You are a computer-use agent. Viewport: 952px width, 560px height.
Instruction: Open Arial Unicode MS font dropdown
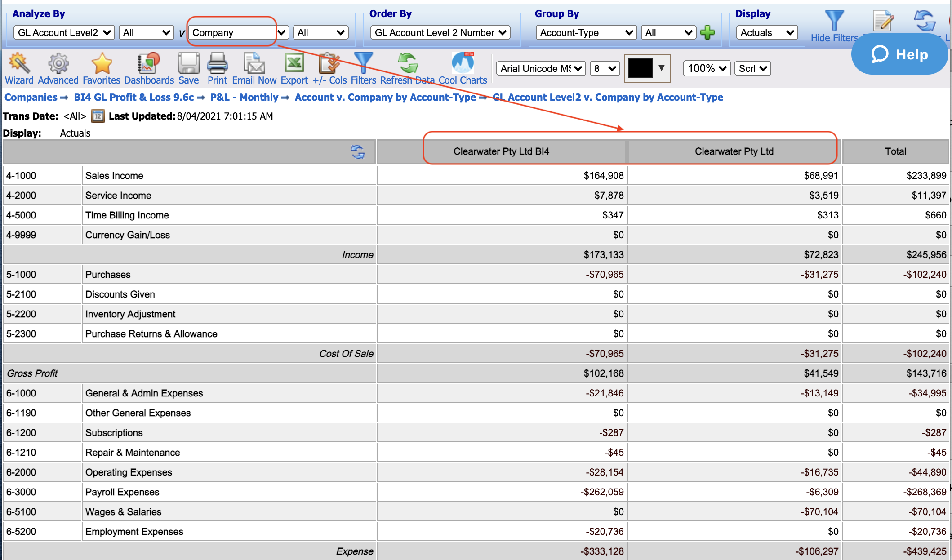pyautogui.click(x=541, y=68)
